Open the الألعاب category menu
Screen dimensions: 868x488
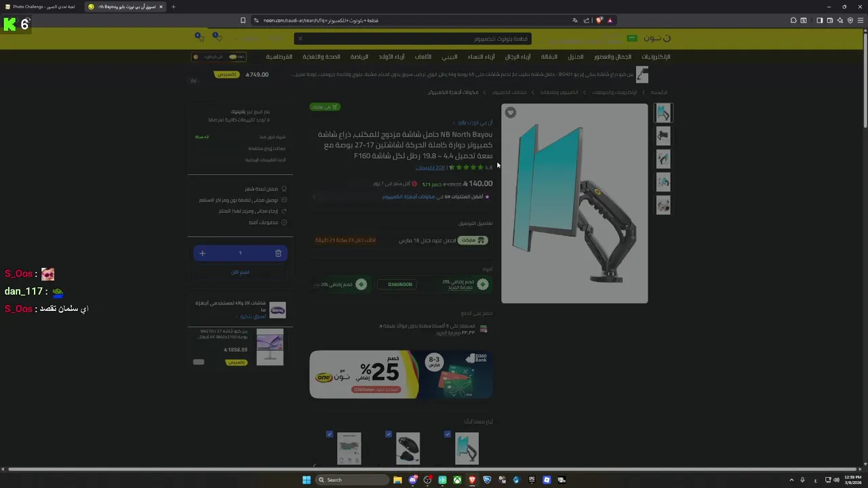(x=423, y=57)
